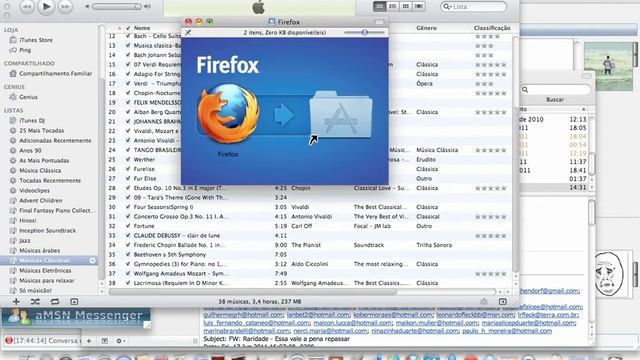The image size is (640, 360).
Task: Select Músicas Eletrônicas playlist
Action: pyautogui.click(x=45, y=271)
